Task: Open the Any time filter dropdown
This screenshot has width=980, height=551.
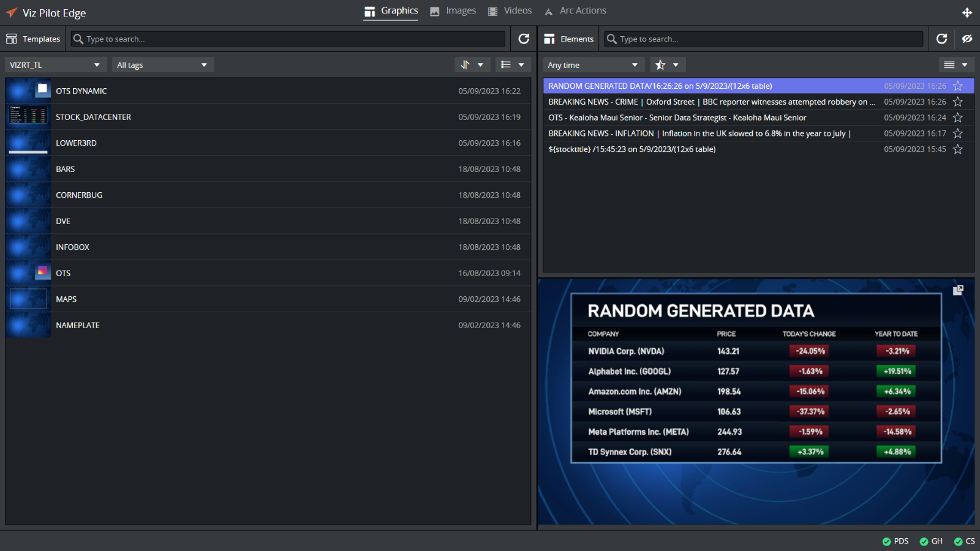Action: [593, 65]
